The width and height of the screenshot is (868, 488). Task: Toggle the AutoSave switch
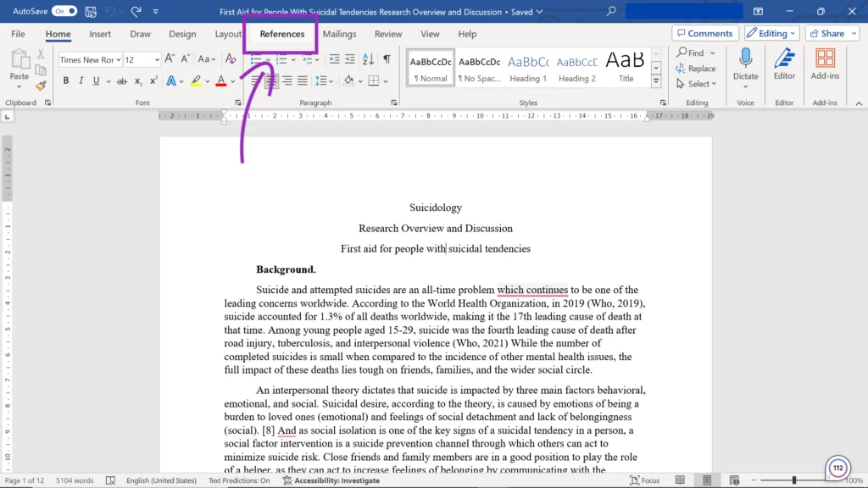click(64, 12)
